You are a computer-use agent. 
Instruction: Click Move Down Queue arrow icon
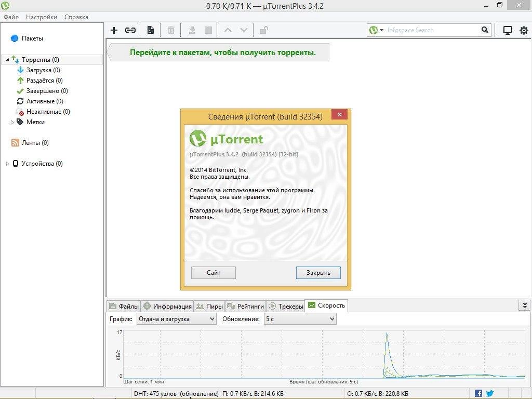click(x=244, y=30)
